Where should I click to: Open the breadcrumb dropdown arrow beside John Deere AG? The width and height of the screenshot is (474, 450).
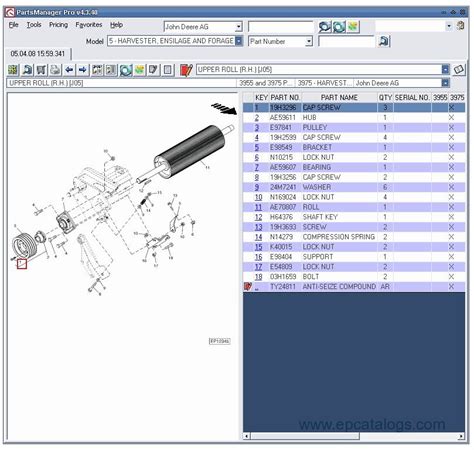[445, 83]
